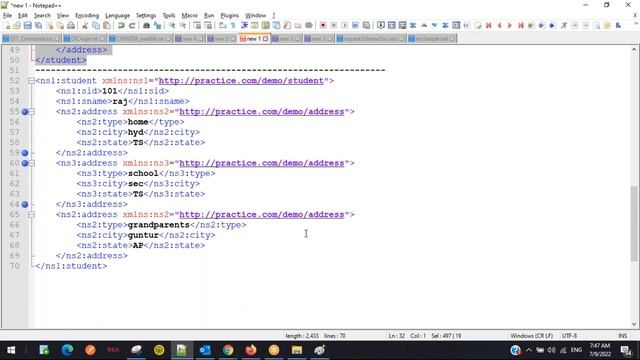
Task: Toggle Word Wrap in the toolbar
Action: (222, 25)
